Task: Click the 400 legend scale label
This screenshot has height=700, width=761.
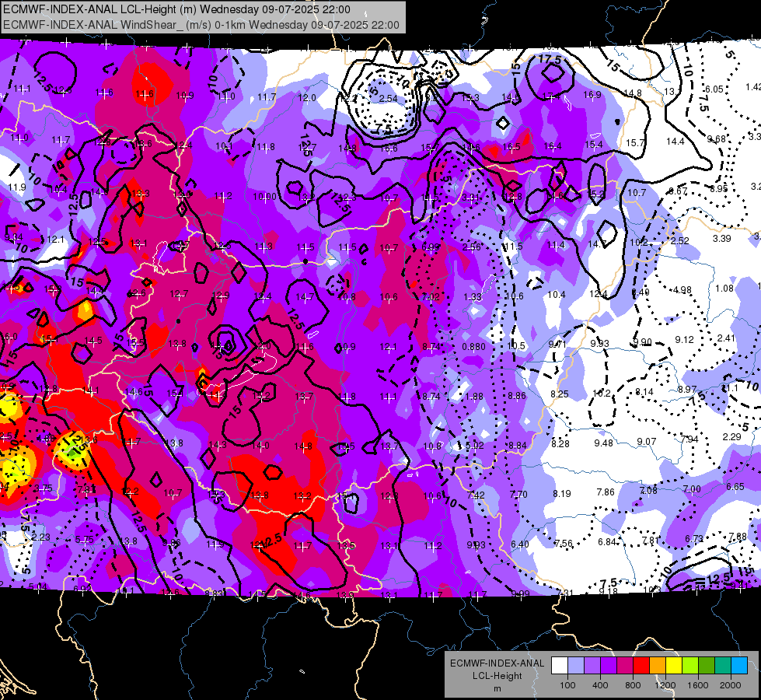Action: (x=600, y=685)
